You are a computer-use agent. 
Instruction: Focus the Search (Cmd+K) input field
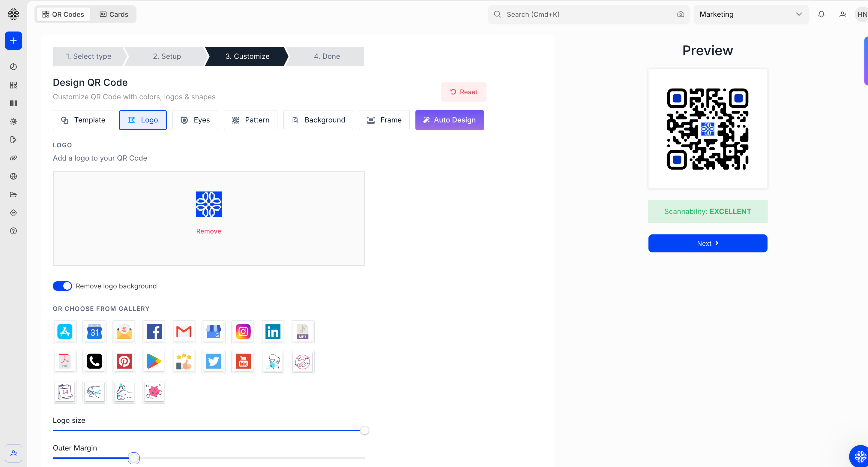pos(589,14)
